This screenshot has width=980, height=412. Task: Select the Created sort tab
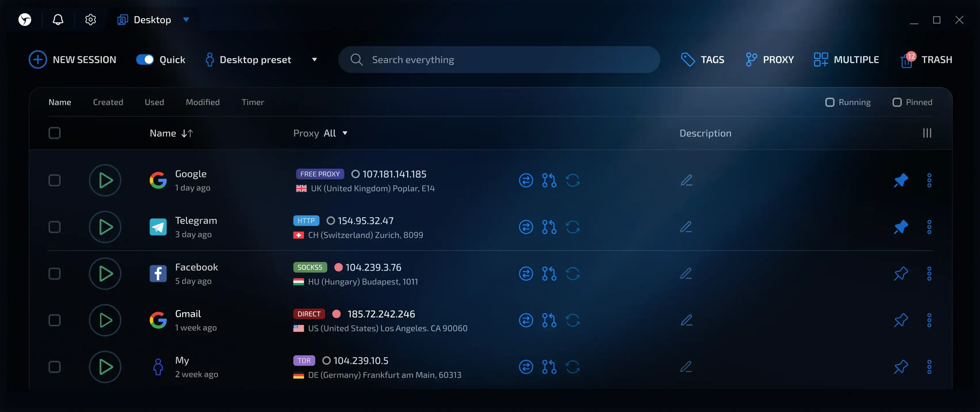108,102
